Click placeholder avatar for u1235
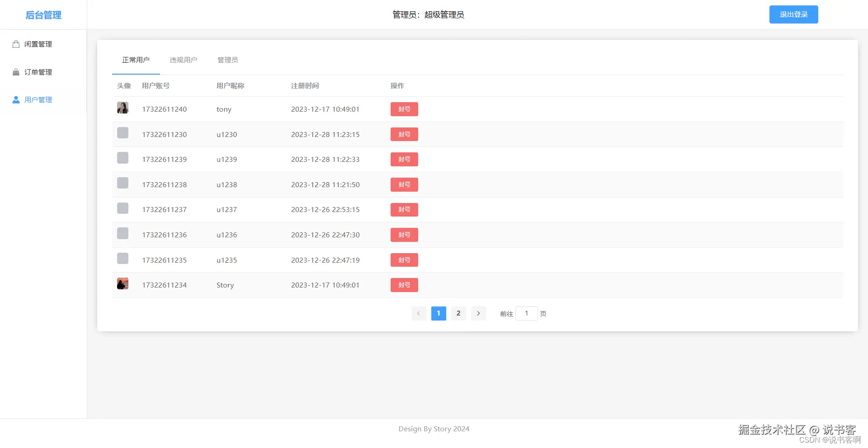 [x=123, y=258]
